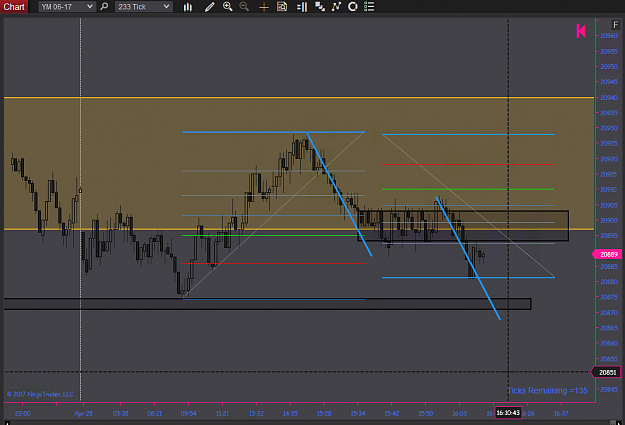Open the YM 06-17 instrument dropdown

(x=67, y=6)
